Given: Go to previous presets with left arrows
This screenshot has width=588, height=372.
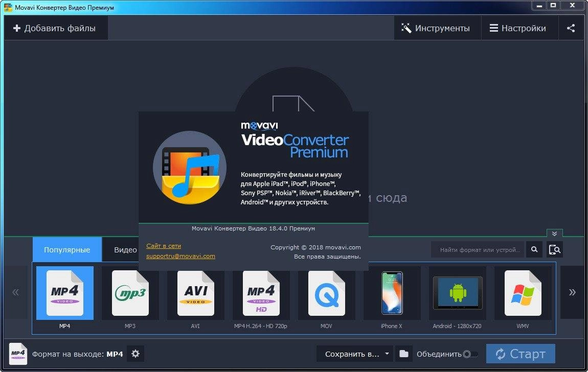Looking at the screenshot, I should pos(16,292).
